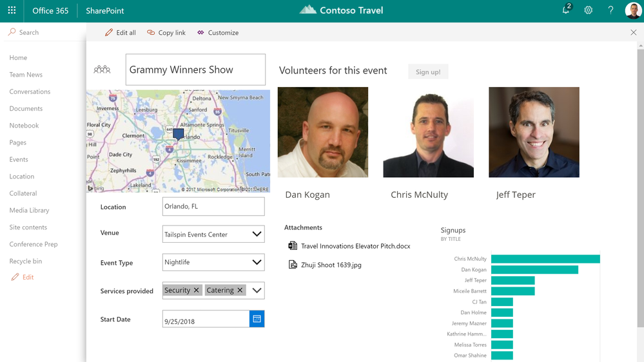Open the notifications bell
Screen dimensions: 644x362
567,10
